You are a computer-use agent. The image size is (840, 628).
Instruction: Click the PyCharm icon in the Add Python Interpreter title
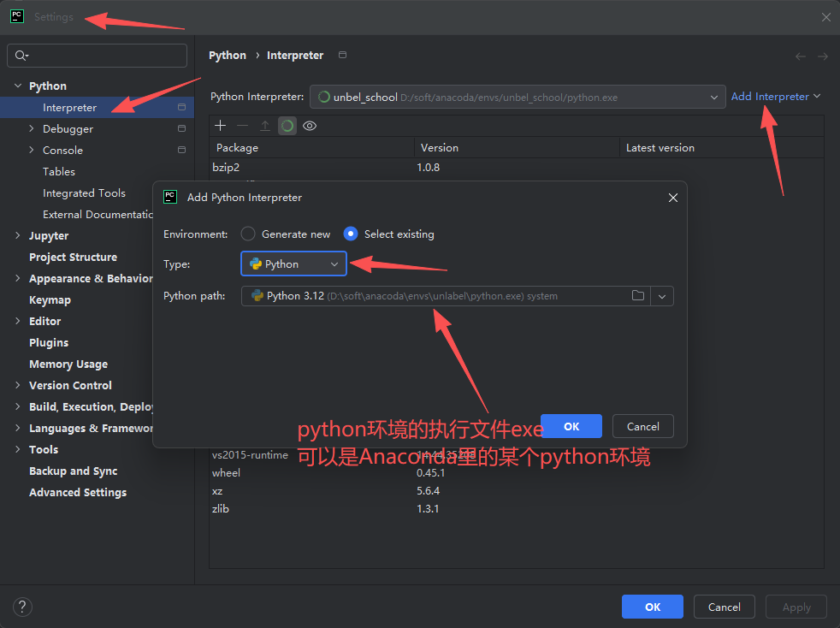pyautogui.click(x=170, y=197)
